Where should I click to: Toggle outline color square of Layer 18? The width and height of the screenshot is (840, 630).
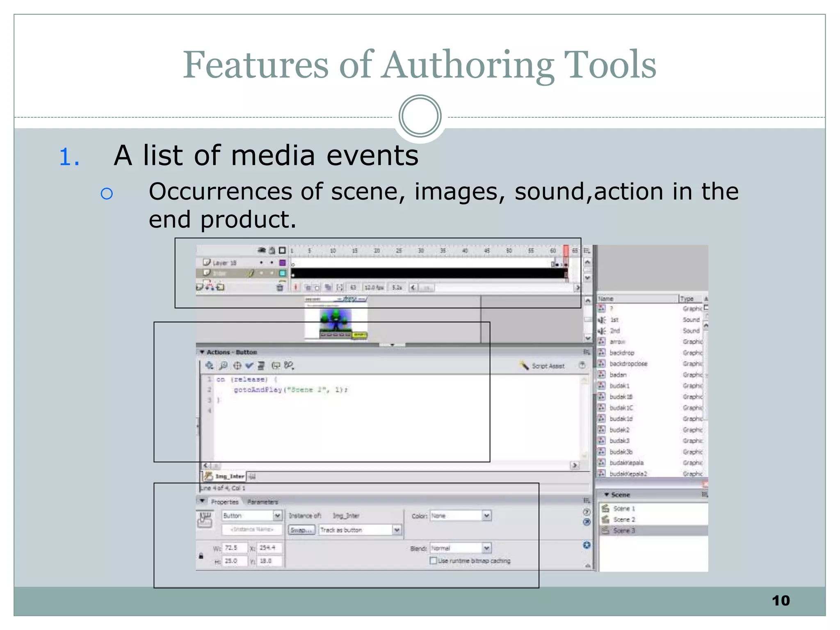[x=282, y=262]
